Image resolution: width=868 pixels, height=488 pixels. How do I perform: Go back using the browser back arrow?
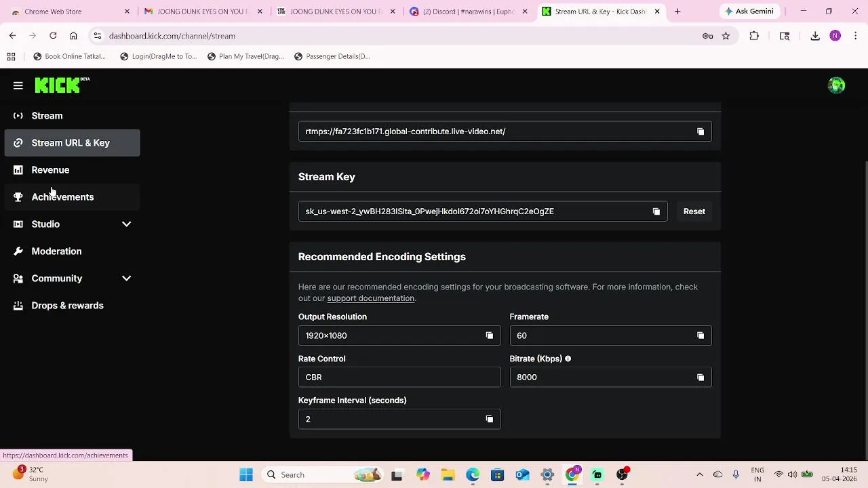[x=12, y=36]
